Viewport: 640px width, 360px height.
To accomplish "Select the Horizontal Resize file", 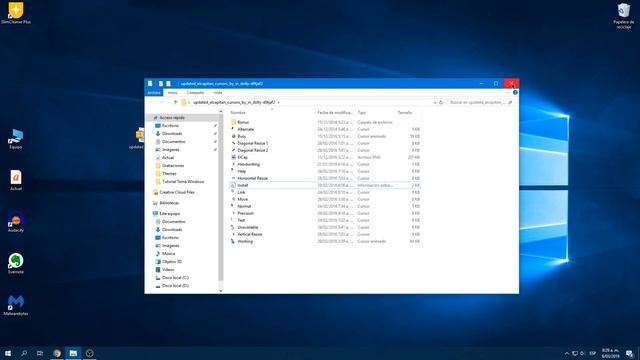I will click(252, 178).
